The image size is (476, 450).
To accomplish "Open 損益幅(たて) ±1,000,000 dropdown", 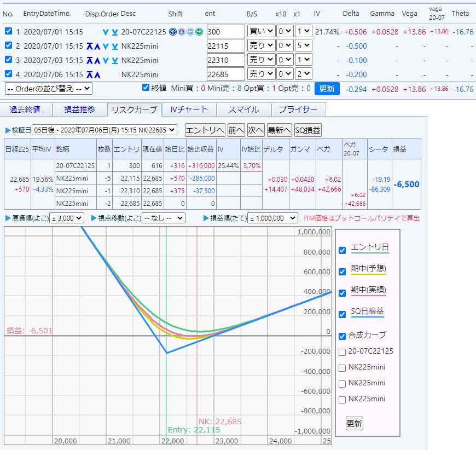I will point(272,218).
